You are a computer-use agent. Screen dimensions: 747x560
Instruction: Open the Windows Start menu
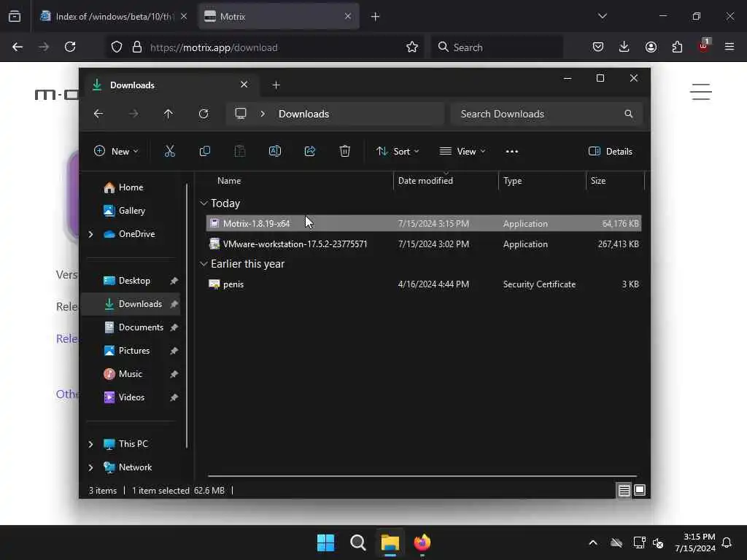326,542
